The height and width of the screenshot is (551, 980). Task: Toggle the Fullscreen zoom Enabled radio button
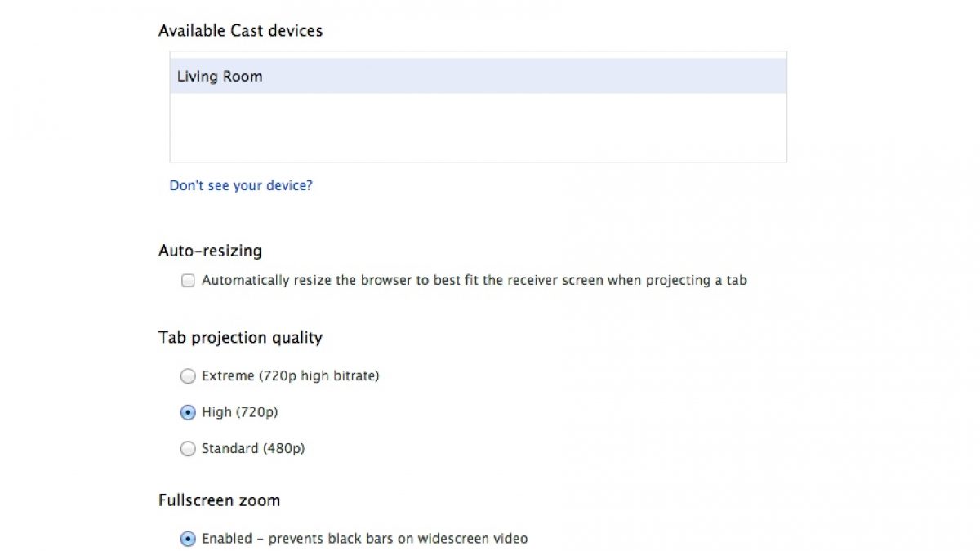coord(188,540)
